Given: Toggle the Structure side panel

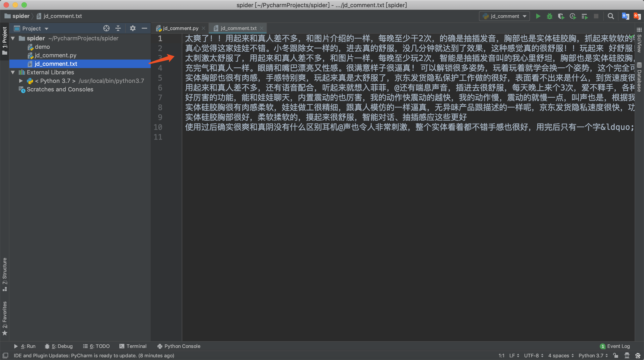Looking at the screenshot, I should [x=5, y=274].
